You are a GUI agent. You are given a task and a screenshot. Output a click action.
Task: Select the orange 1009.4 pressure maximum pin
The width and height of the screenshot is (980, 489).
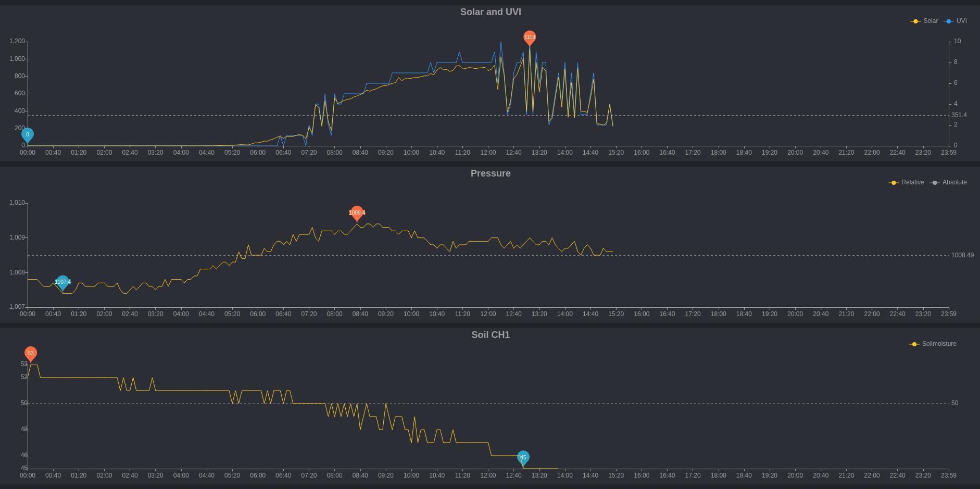(357, 212)
